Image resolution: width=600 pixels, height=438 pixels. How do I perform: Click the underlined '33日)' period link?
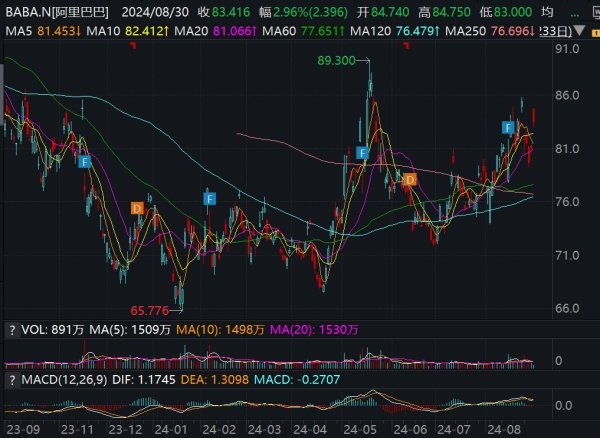(555, 31)
